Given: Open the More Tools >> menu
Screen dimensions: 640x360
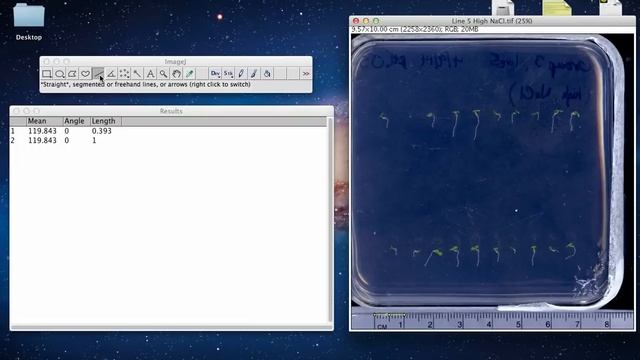Looking at the screenshot, I should tap(306, 73).
